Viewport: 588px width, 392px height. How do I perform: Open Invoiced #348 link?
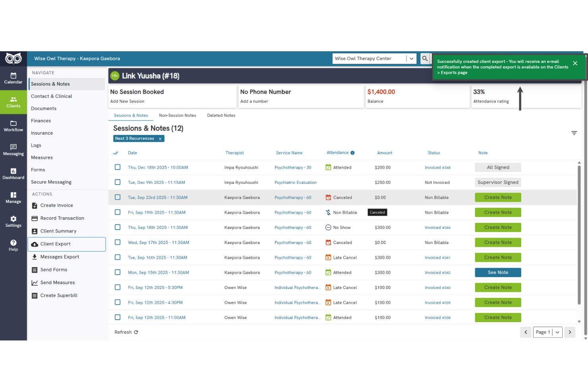437,168
